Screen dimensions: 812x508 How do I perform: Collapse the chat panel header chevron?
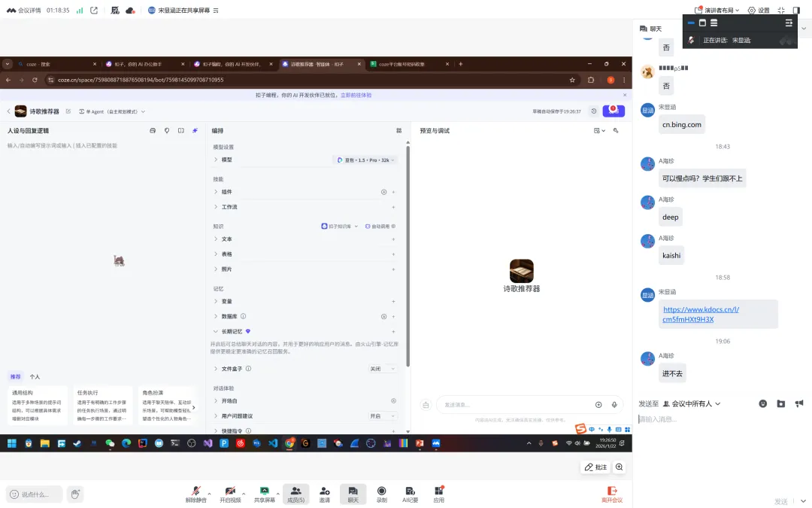(x=804, y=29)
